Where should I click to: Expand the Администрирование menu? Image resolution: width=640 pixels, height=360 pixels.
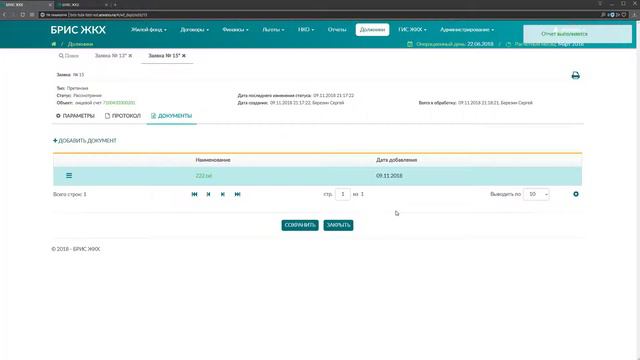(x=467, y=30)
